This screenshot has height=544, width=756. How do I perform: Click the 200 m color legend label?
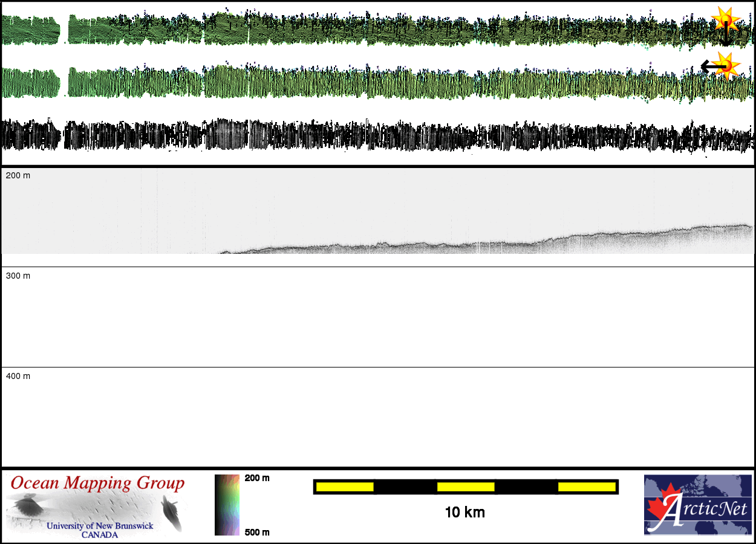[257, 478]
